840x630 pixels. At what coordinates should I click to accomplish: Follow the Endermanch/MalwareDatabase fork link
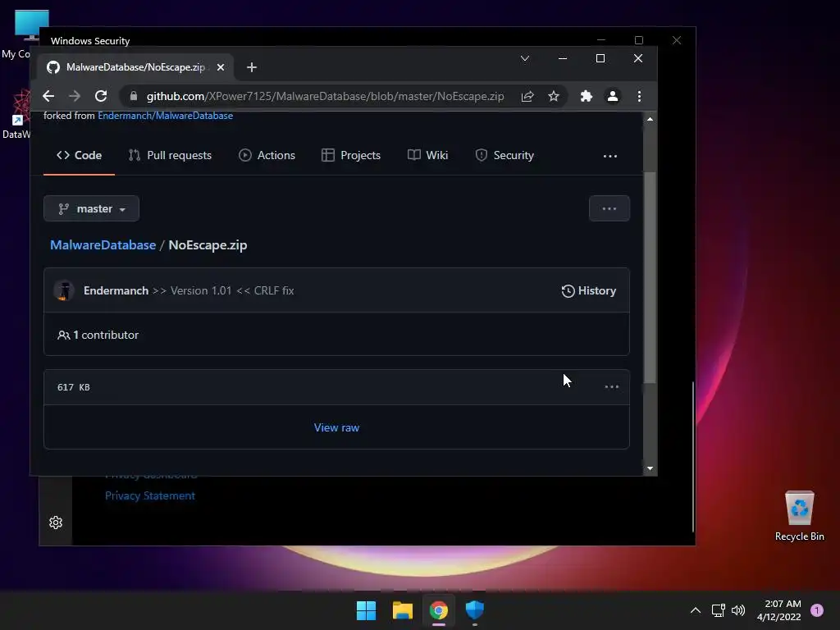tap(165, 116)
